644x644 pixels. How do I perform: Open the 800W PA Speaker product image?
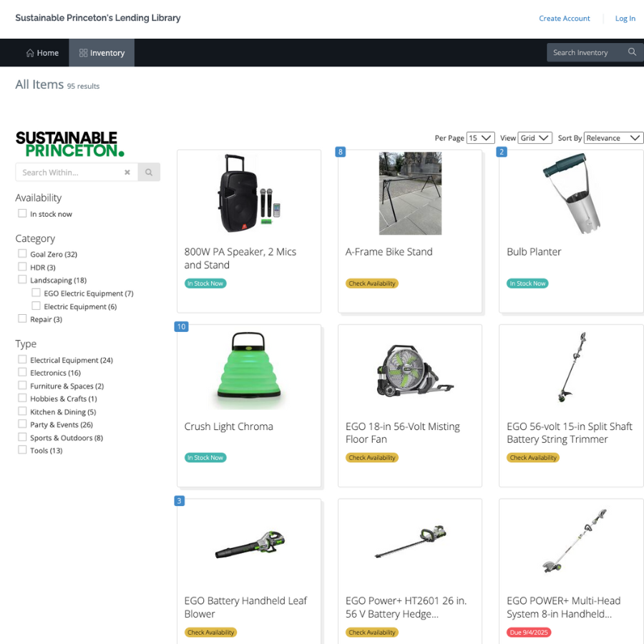[x=248, y=193]
